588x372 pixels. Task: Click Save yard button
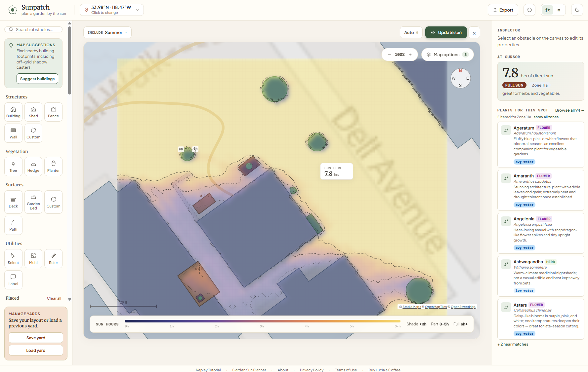point(36,338)
